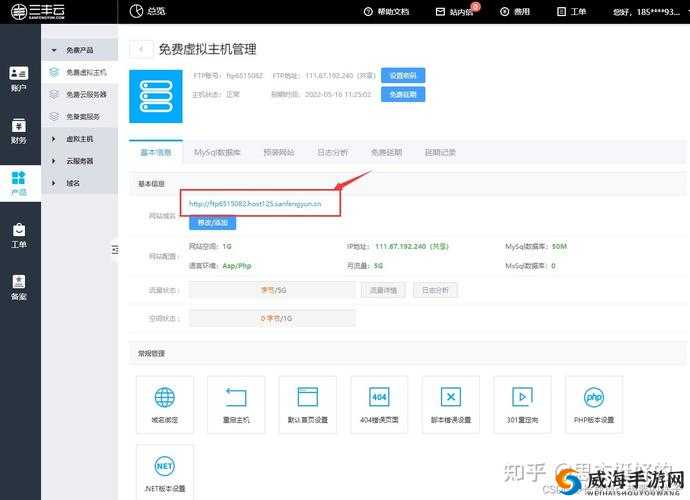Open the 404 error page tile
This screenshot has width=690, height=500.
[379, 404]
